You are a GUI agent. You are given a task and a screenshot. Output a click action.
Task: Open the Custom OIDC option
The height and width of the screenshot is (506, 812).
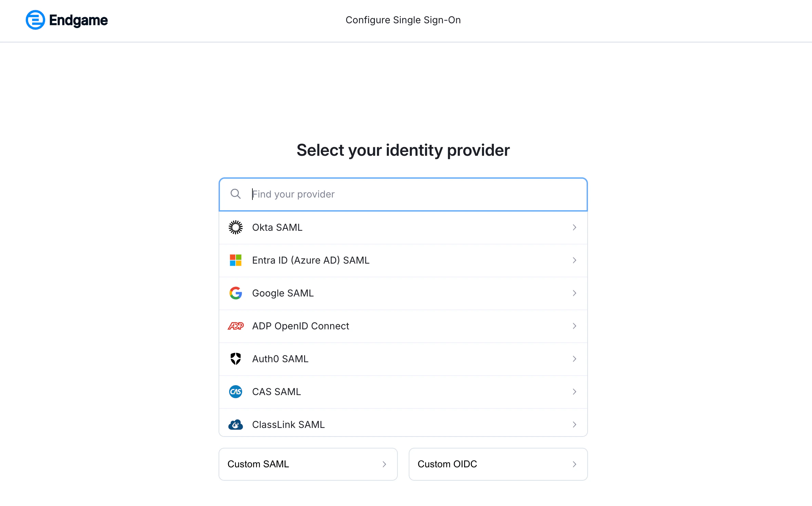point(498,464)
